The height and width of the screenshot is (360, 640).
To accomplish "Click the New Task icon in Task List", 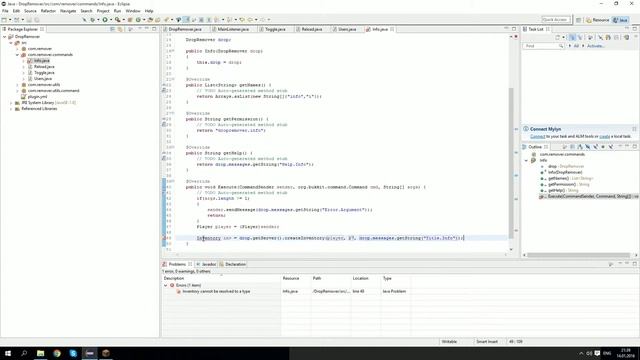I will (x=558, y=38).
